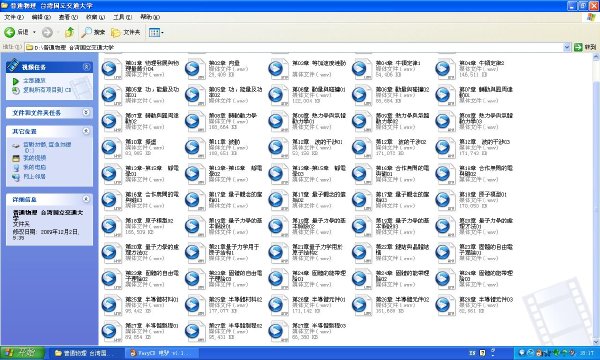The image size is (600, 360).
Task: Select video icon of 第25章 半導體材料01
Action: coord(111,305)
